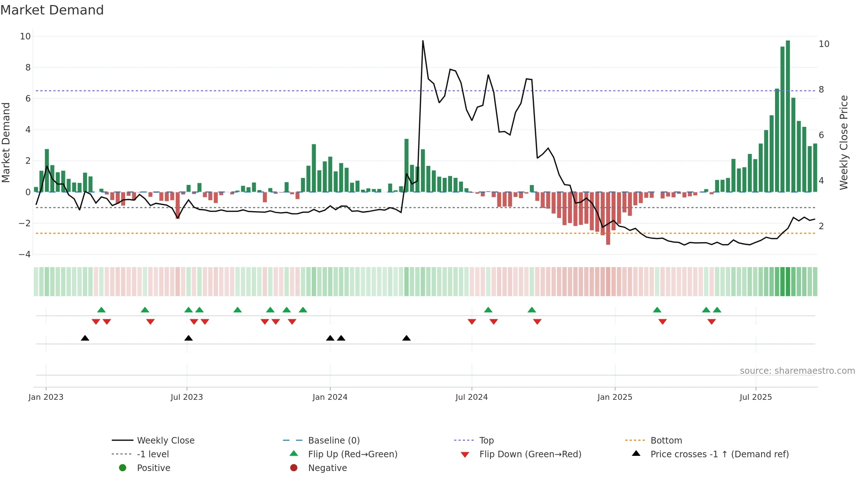This screenshot has height=488, width=868.
Task: Click the source: sharemaestro.com text
Action: pos(797,371)
